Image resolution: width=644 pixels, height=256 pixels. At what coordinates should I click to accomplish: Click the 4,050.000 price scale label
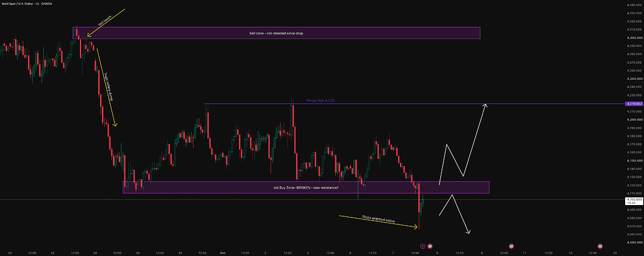[x=634, y=242]
